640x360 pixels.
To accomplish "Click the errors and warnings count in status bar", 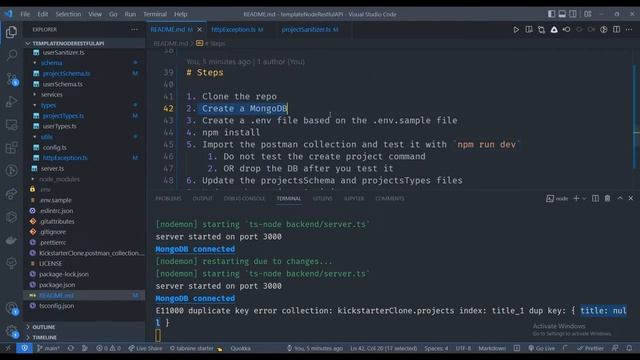I will click(108, 348).
